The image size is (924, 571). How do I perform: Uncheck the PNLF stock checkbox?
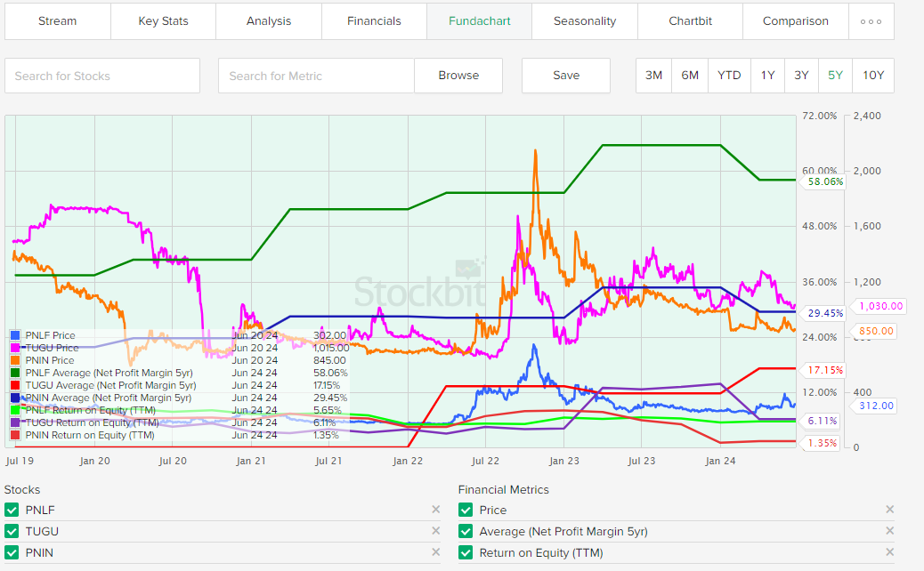pyautogui.click(x=12, y=511)
